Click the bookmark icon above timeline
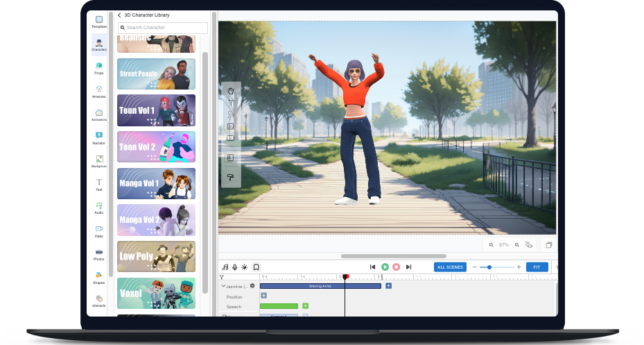 pyautogui.click(x=256, y=267)
